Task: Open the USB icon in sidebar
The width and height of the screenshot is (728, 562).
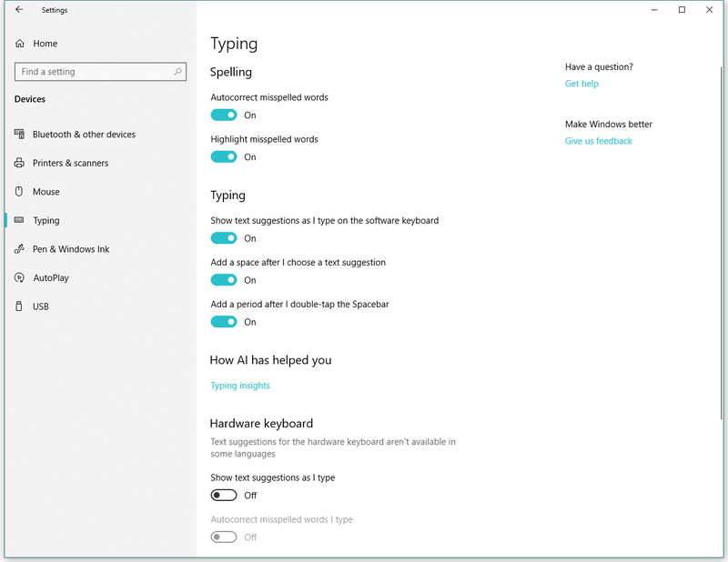Action: (x=19, y=306)
